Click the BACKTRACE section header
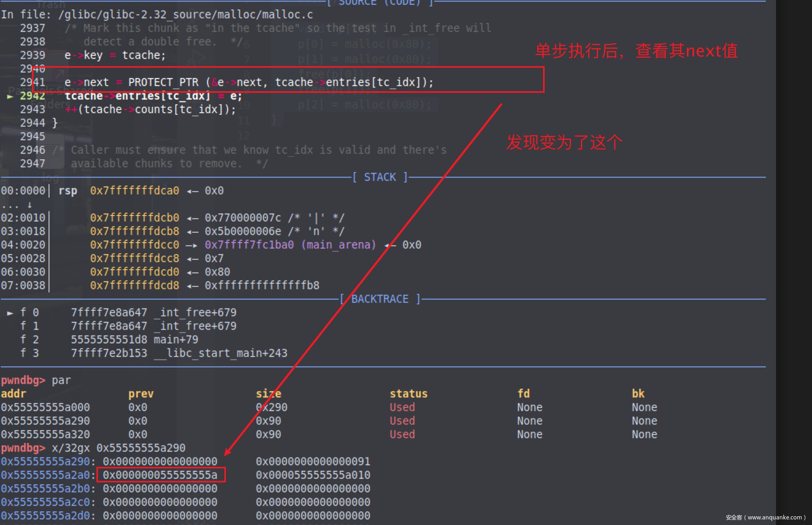Screen dimensions: 812x525 [x=380, y=299]
